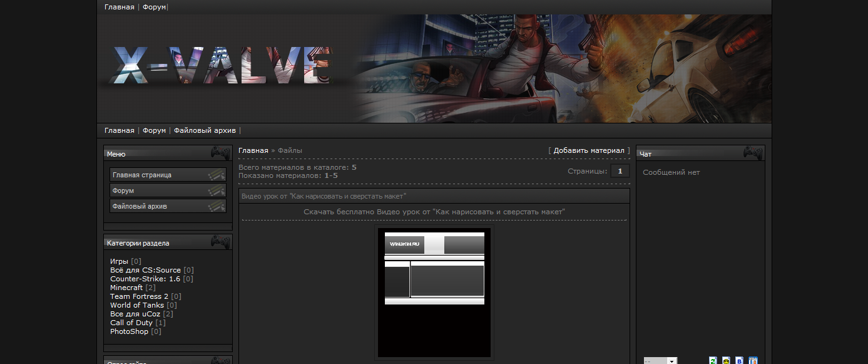The image size is (868, 364).
Task: Click 'Скачать бесплатно Видео урок' description
Action: (x=434, y=212)
